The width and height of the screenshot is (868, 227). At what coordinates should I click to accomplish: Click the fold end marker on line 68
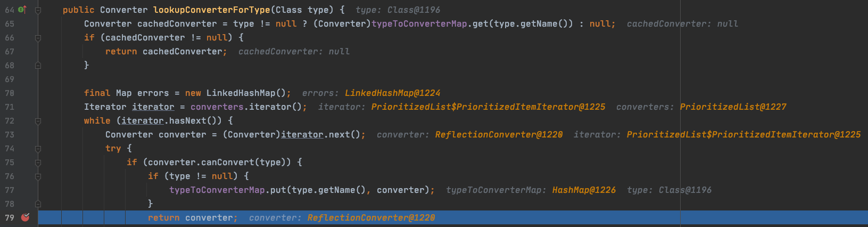[38, 66]
